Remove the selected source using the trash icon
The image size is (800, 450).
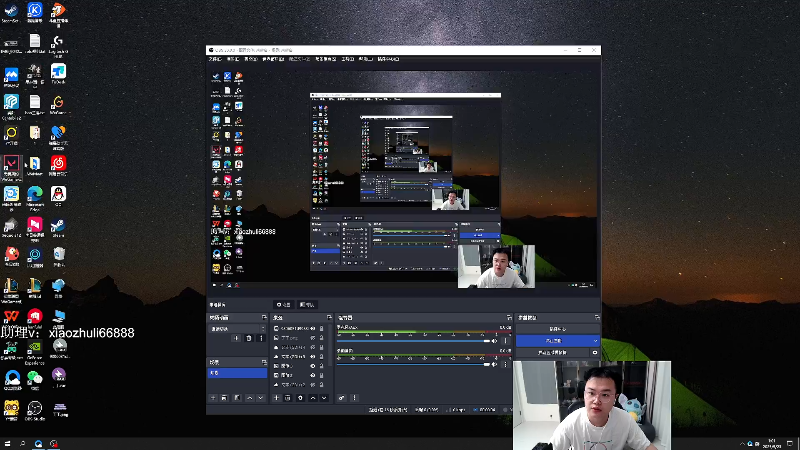[288, 397]
